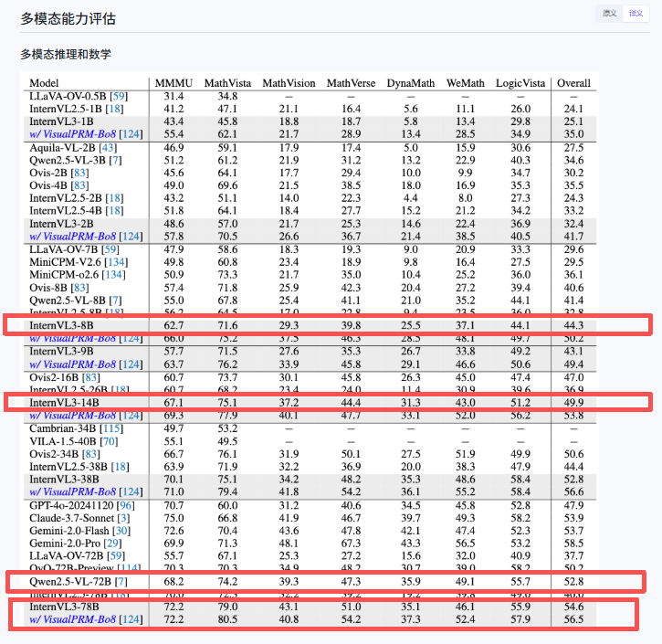The image size is (662, 644).
Task: Select the InternVL3-1B model name
Action: point(61,121)
